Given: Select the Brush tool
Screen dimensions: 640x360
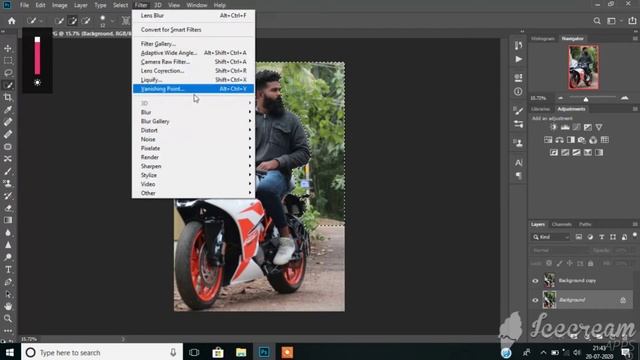Looking at the screenshot, I should pos(8,171).
